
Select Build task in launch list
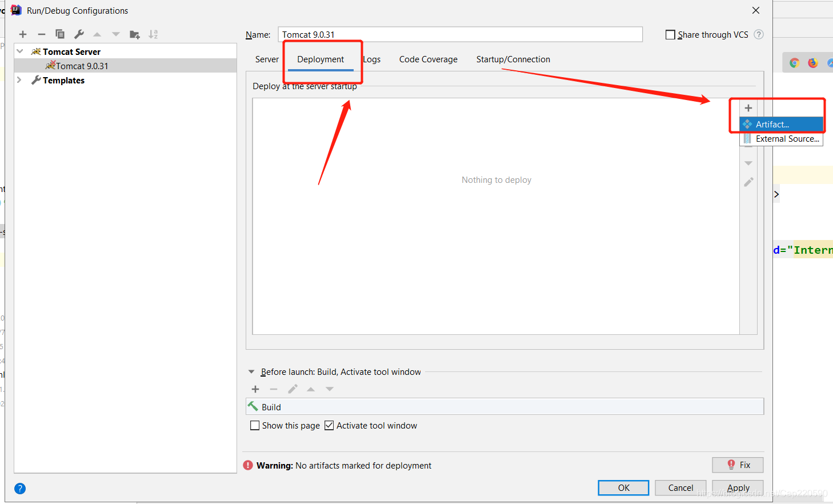(x=505, y=407)
